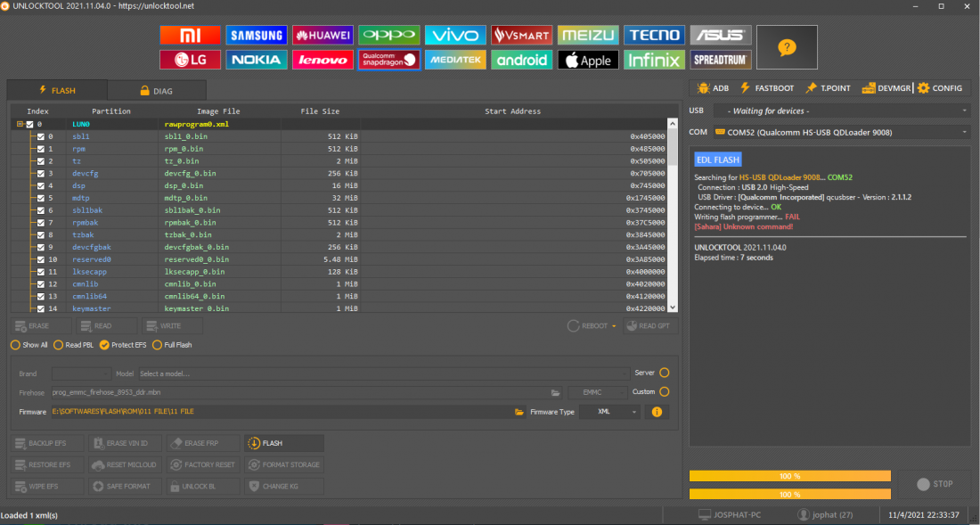The width and height of the screenshot is (980, 525).
Task: Open the jophat user account status
Action: 825,515
